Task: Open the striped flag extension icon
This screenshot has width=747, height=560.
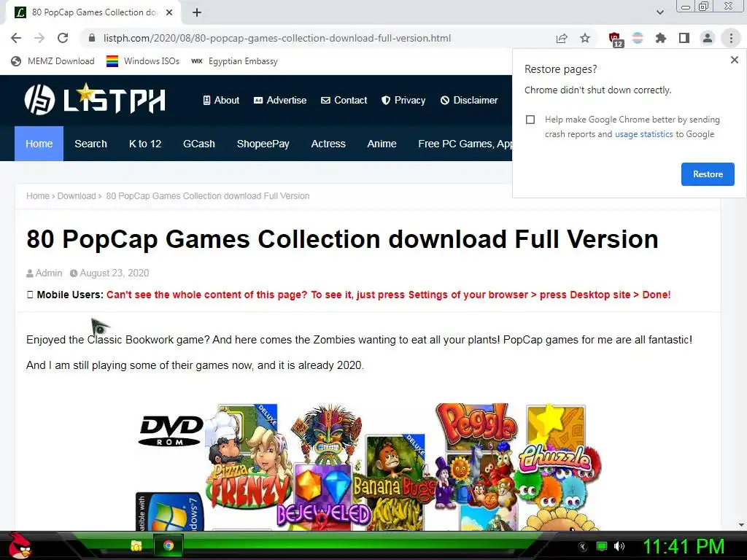Action: pos(638,38)
